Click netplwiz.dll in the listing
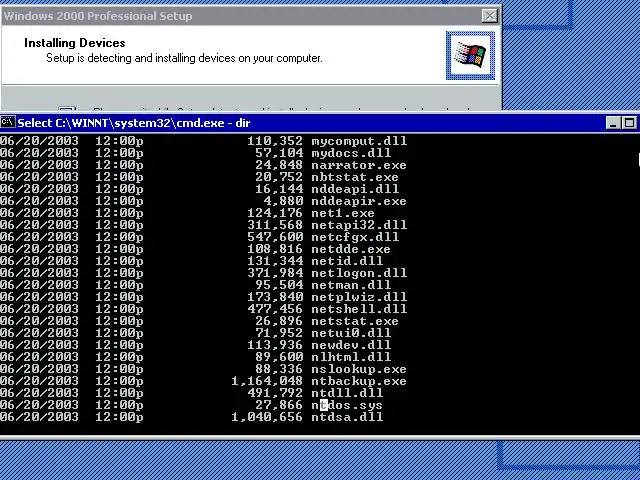The width and height of the screenshot is (640, 480). click(359, 297)
